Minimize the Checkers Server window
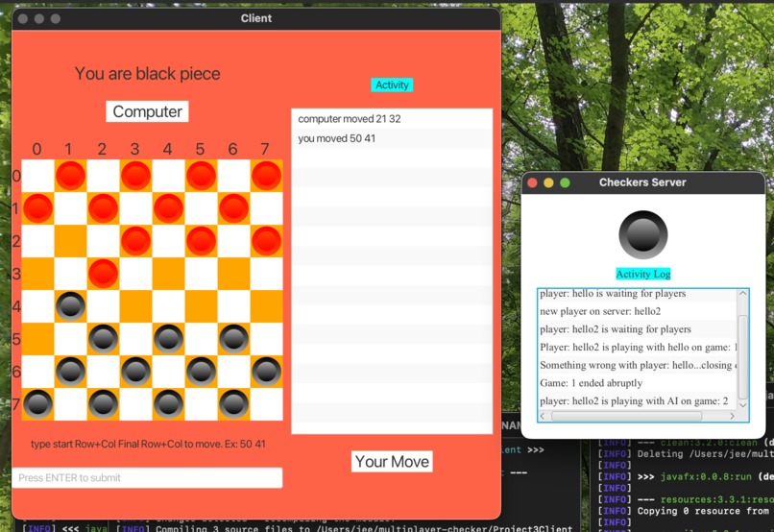This screenshot has height=532, width=774. click(x=548, y=182)
